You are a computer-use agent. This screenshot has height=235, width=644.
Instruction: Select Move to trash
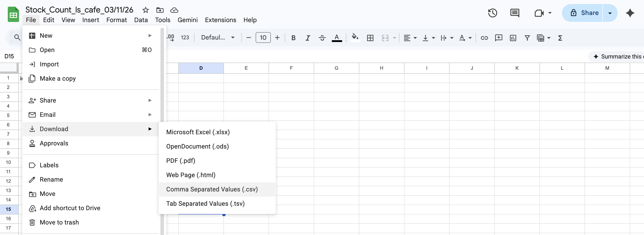pos(91,222)
